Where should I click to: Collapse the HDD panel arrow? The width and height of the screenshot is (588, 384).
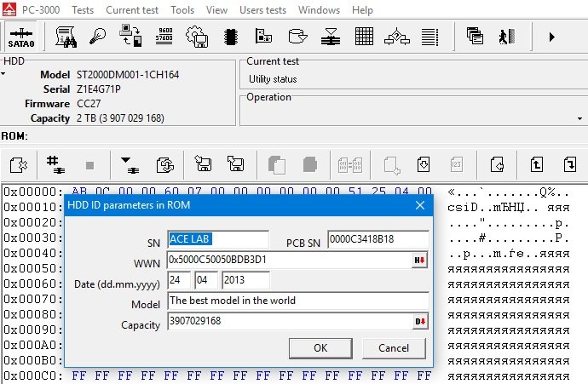[x=3, y=74]
